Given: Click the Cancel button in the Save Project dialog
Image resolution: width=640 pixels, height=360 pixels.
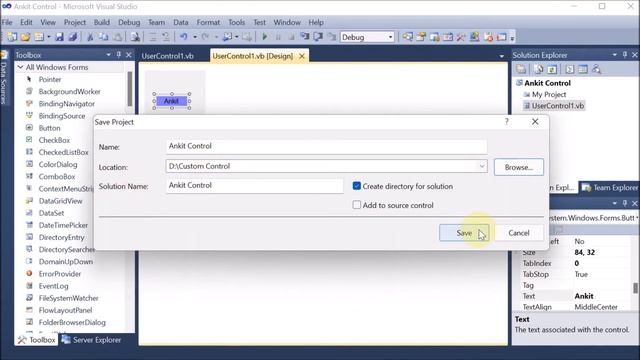Looking at the screenshot, I should (519, 233).
